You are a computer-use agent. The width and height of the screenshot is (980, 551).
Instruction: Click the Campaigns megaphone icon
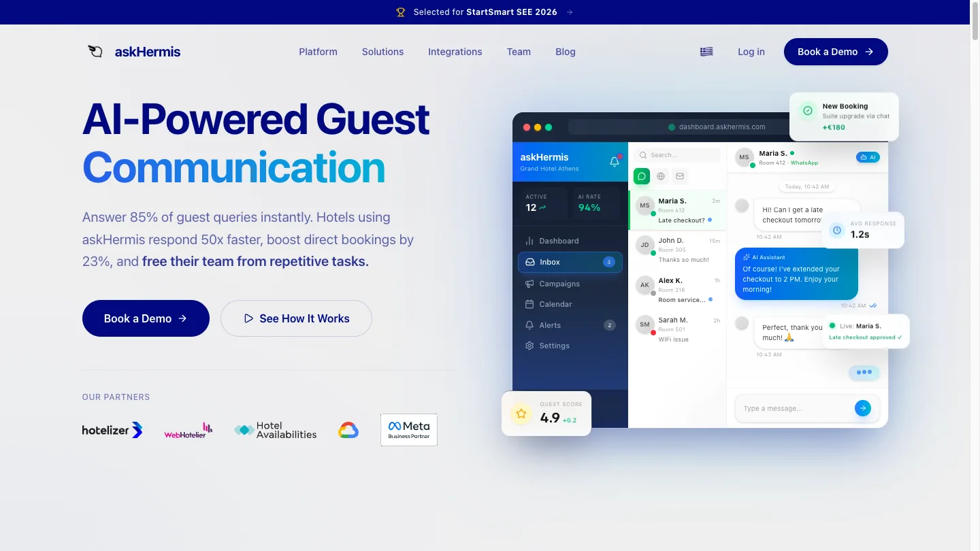pyautogui.click(x=529, y=284)
